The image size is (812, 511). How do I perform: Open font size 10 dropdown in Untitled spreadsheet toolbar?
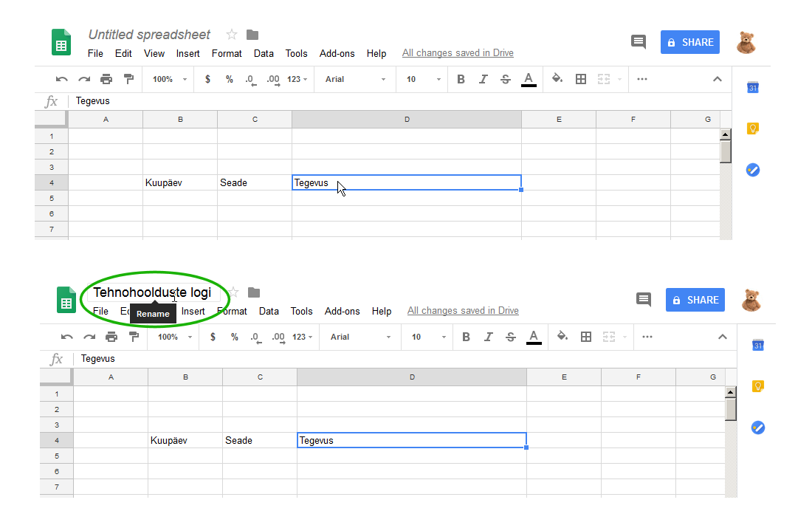[423, 79]
